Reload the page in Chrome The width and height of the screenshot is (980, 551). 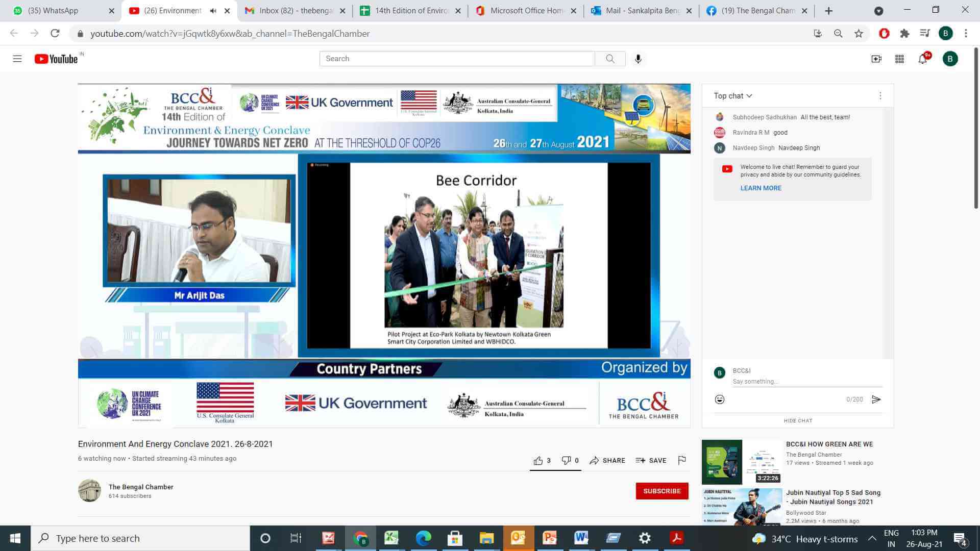click(x=55, y=34)
